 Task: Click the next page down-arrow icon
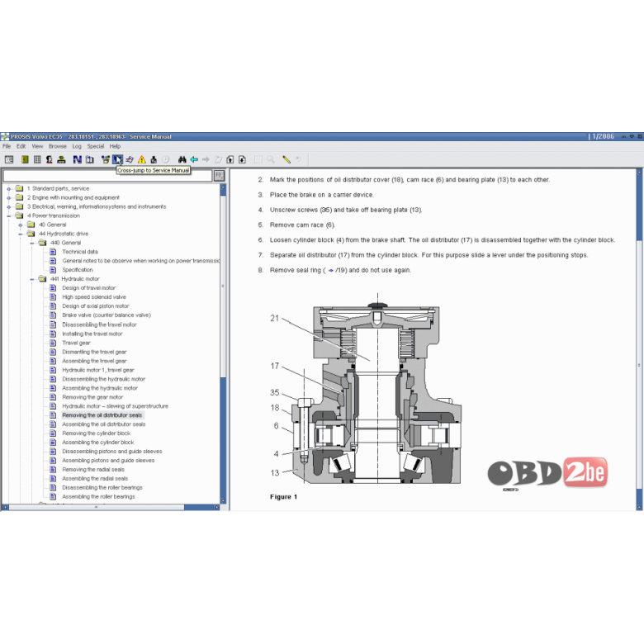click(242, 159)
